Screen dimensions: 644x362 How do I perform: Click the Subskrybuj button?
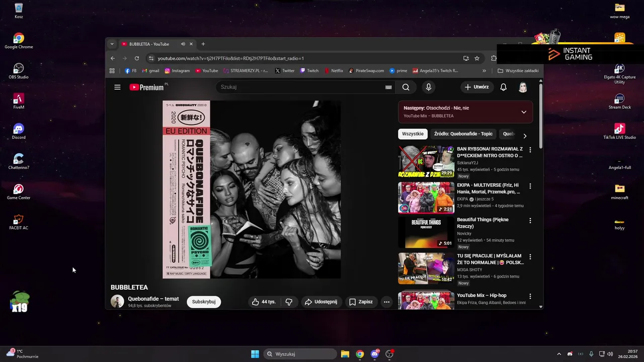point(204,302)
